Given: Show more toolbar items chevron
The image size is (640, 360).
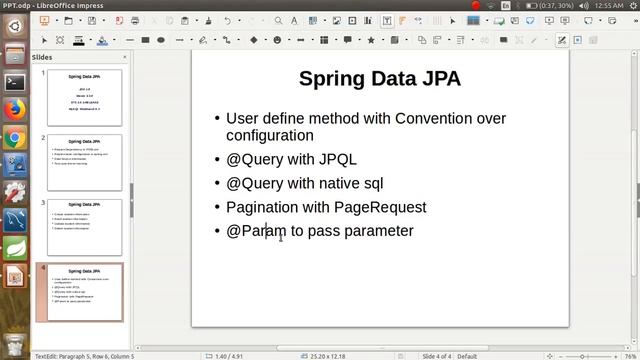Looking at the screenshot, I should coord(636,20).
